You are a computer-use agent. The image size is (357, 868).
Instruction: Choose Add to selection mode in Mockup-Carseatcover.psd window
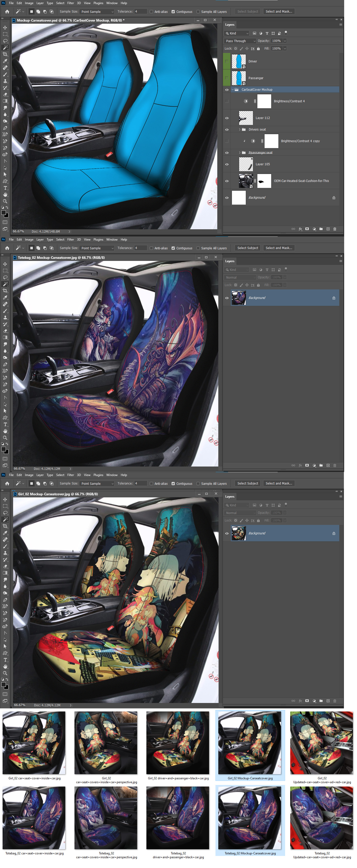38,12
